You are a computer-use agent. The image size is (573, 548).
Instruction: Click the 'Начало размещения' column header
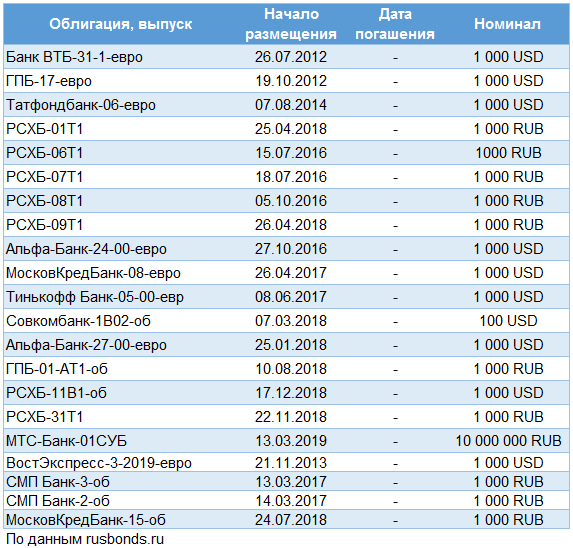[x=291, y=24]
